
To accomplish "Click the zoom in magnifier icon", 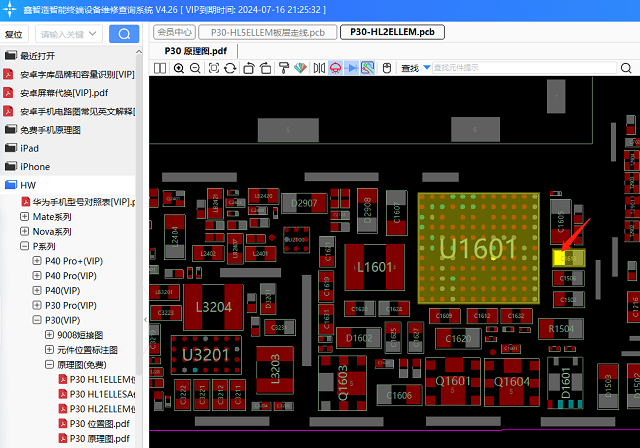I will coord(179,68).
